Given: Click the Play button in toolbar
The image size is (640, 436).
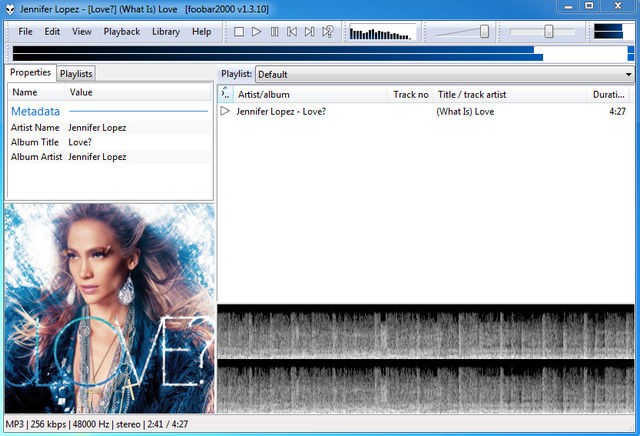Looking at the screenshot, I should click(256, 32).
